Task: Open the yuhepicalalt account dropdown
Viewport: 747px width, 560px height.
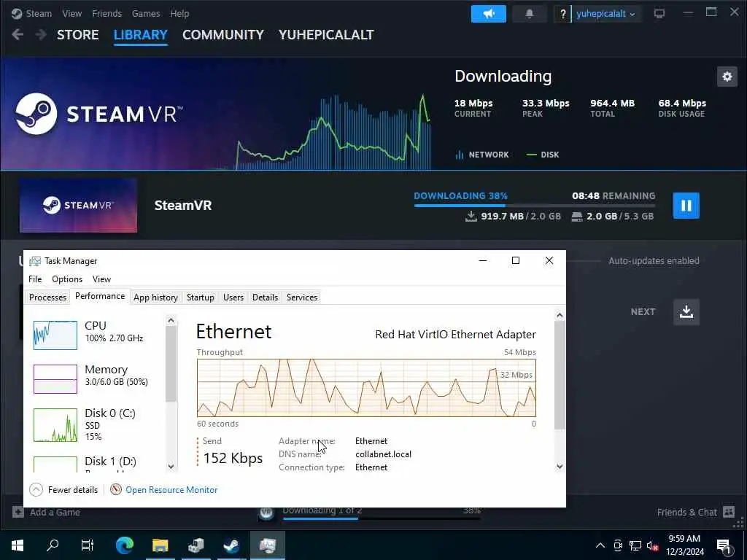Action: pos(605,14)
